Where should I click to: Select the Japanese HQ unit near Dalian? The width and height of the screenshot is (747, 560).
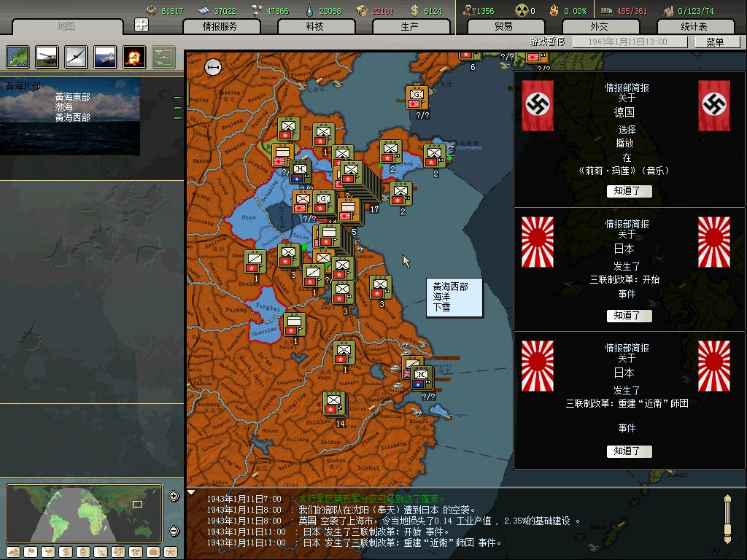pos(417,98)
